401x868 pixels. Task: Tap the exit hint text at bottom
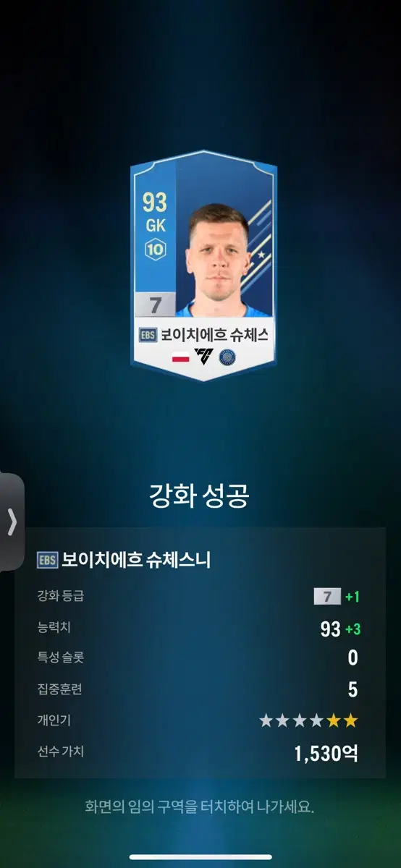(200, 807)
